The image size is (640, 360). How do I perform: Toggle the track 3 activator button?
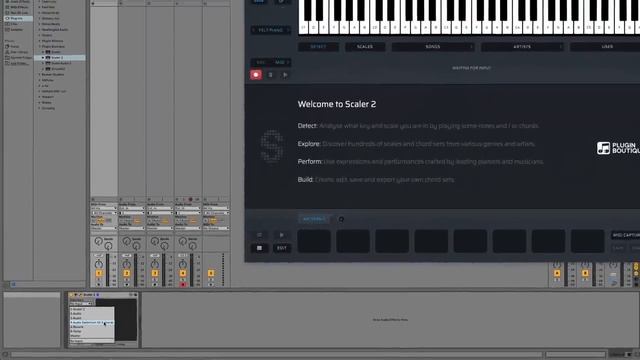click(x=155, y=273)
